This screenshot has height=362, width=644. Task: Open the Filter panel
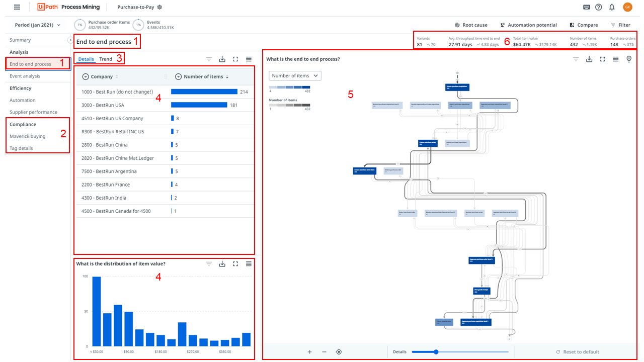click(620, 25)
